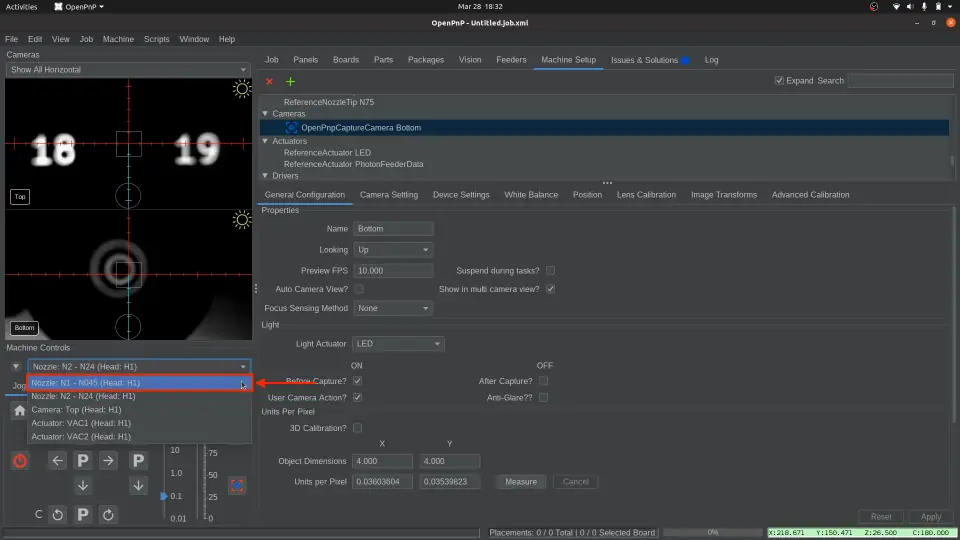Enable the Auto Camera View checkbox
The height and width of the screenshot is (540, 960).
[x=359, y=289]
